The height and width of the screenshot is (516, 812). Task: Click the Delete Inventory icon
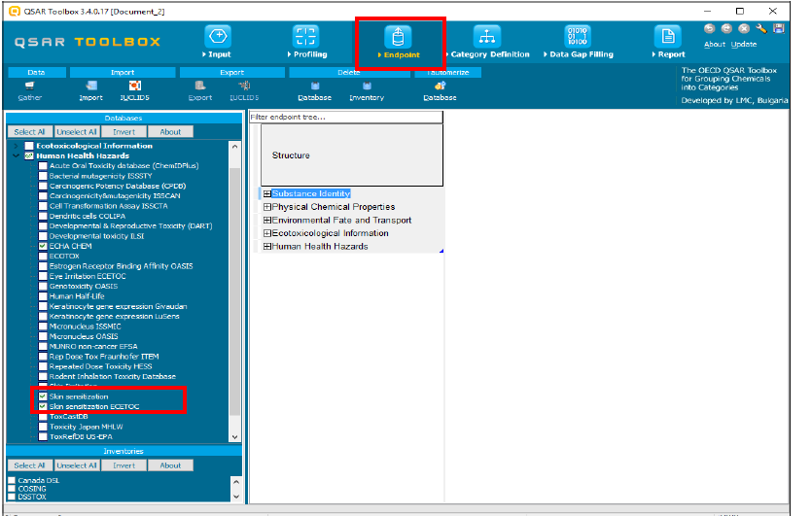pos(367,86)
